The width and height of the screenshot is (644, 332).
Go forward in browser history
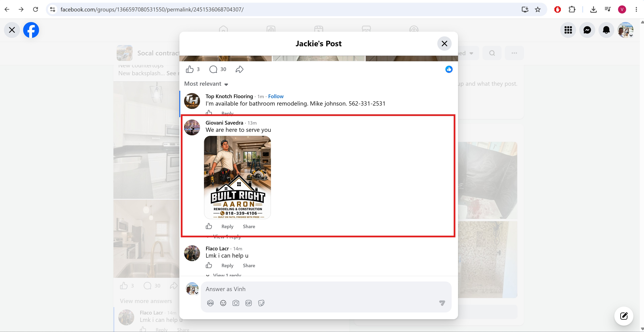pos(21,9)
